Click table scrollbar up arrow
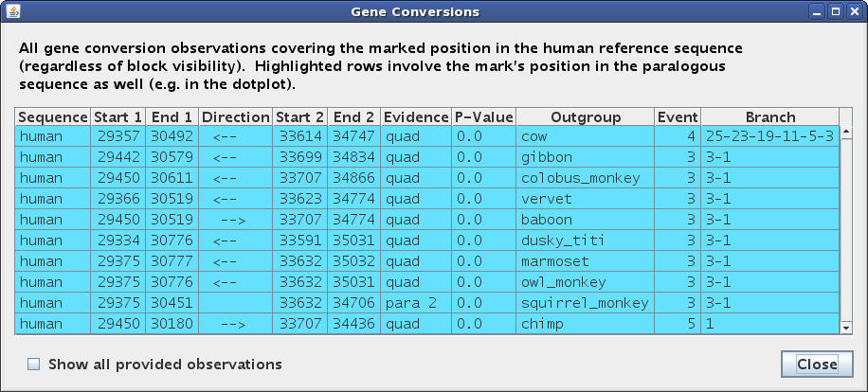Screen dimensions: 868x392 click(x=846, y=133)
